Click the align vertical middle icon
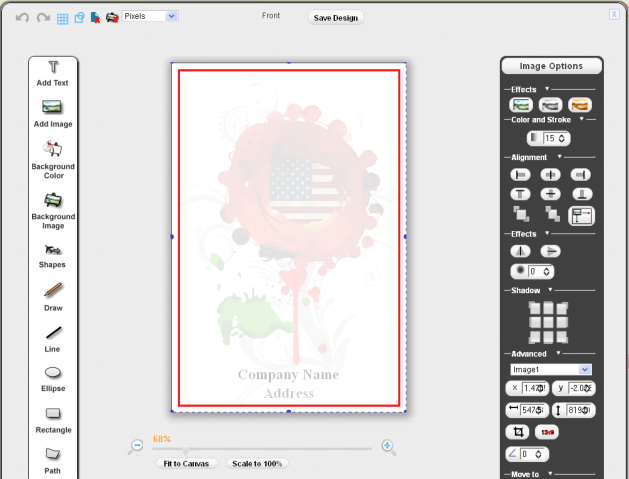This screenshot has height=479, width=629. click(550, 194)
